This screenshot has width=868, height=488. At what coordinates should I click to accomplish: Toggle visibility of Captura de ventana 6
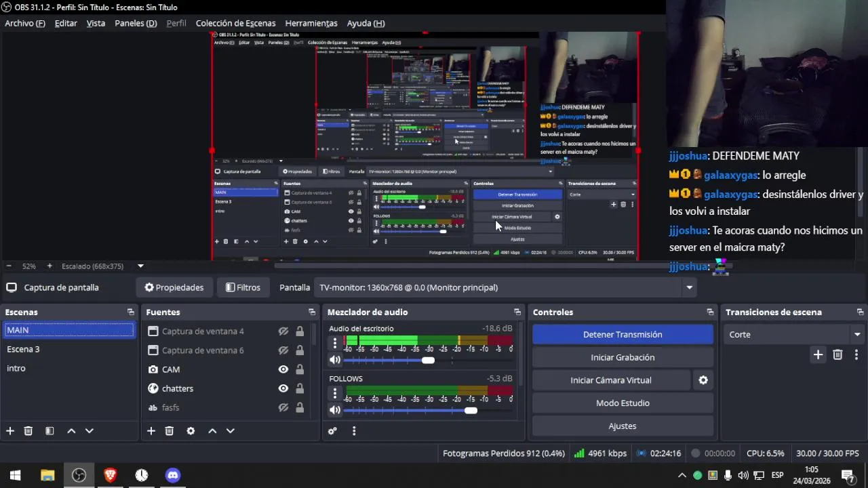(x=283, y=350)
